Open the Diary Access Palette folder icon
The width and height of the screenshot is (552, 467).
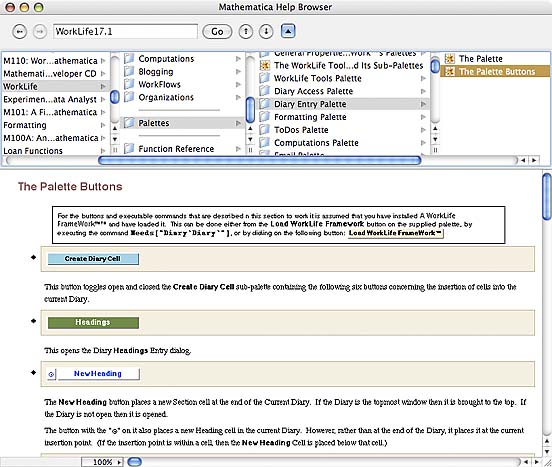[x=265, y=91]
